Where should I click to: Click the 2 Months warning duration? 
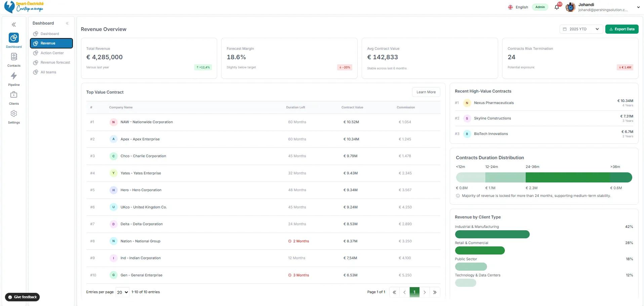[x=298, y=241]
